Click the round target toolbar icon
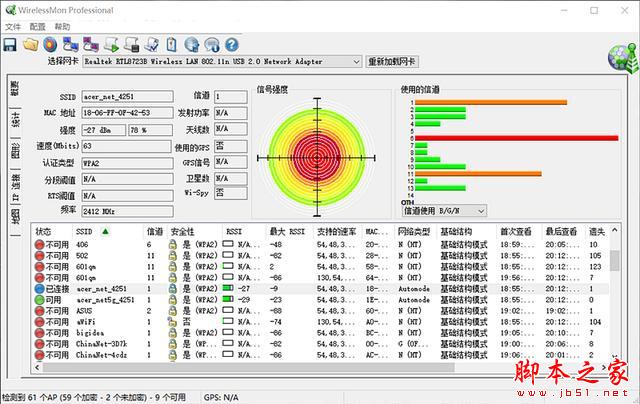This screenshot has height=404, width=640. pos(50,44)
